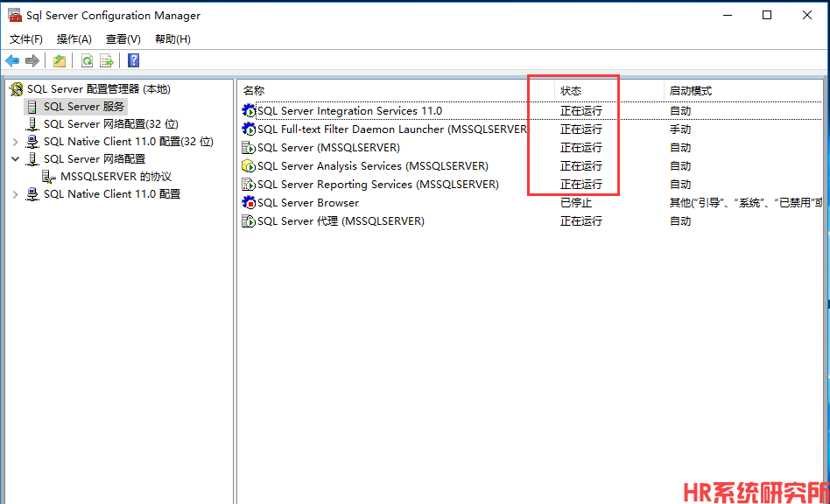
Task: Click 手动 start mode of Full-text Filter Daemon
Action: coord(680,129)
